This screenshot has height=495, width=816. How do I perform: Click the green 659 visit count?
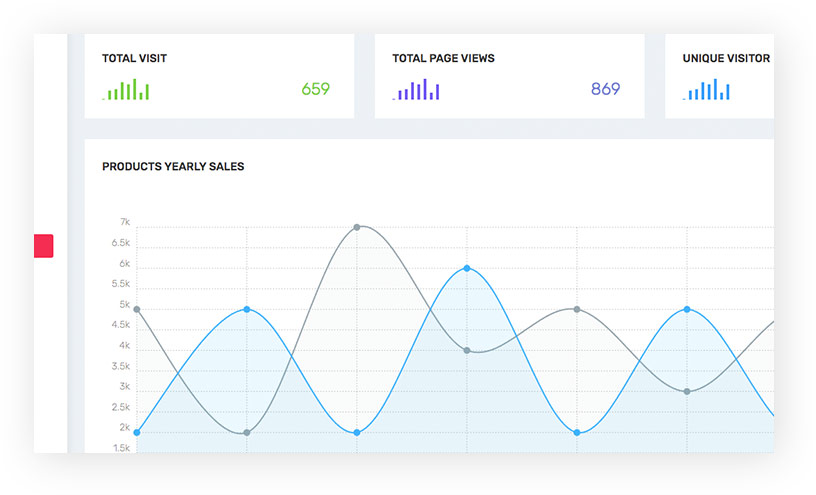315,89
